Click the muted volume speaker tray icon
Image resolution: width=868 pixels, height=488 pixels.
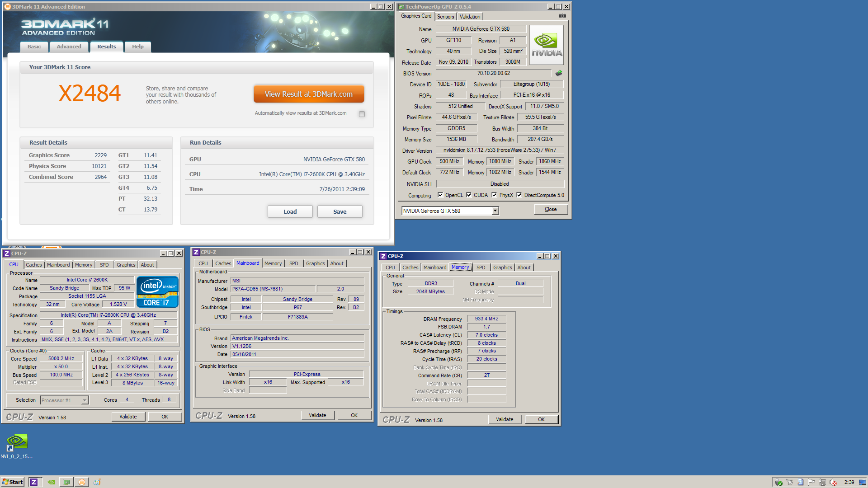pos(833,482)
